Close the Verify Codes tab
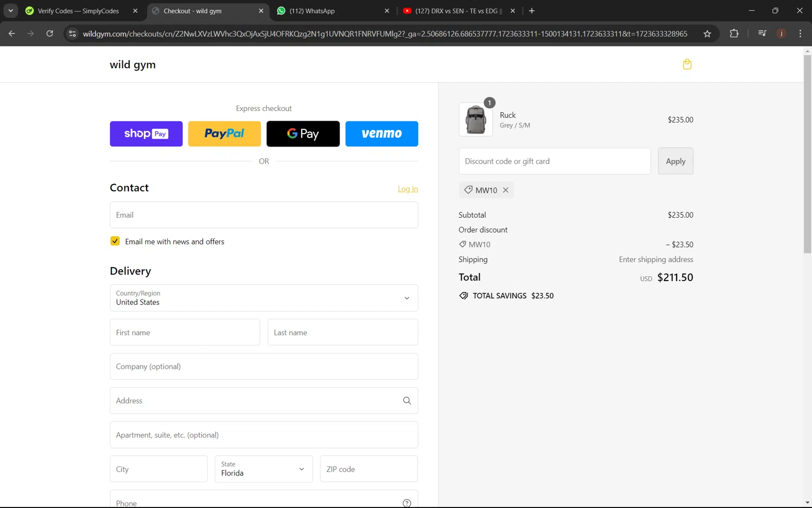This screenshot has height=508, width=812. pyautogui.click(x=135, y=11)
